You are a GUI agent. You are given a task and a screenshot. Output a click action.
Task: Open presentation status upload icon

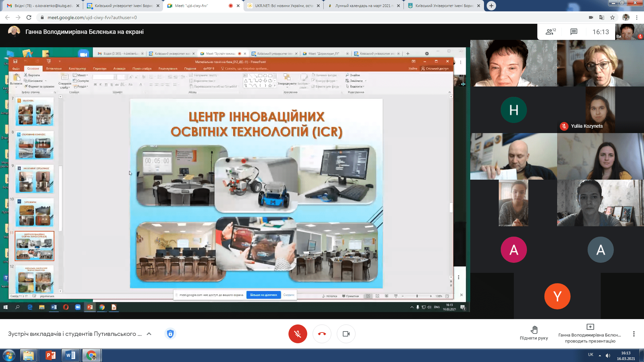pyautogui.click(x=590, y=327)
